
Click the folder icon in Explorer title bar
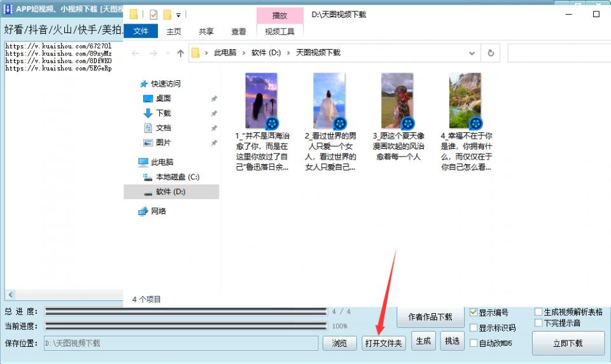tap(134, 15)
